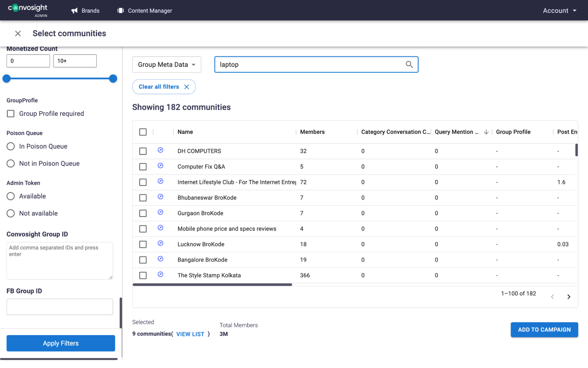Enable Group Profile required checkbox
The height and width of the screenshot is (368, 588).
click(x=11, y=114)
